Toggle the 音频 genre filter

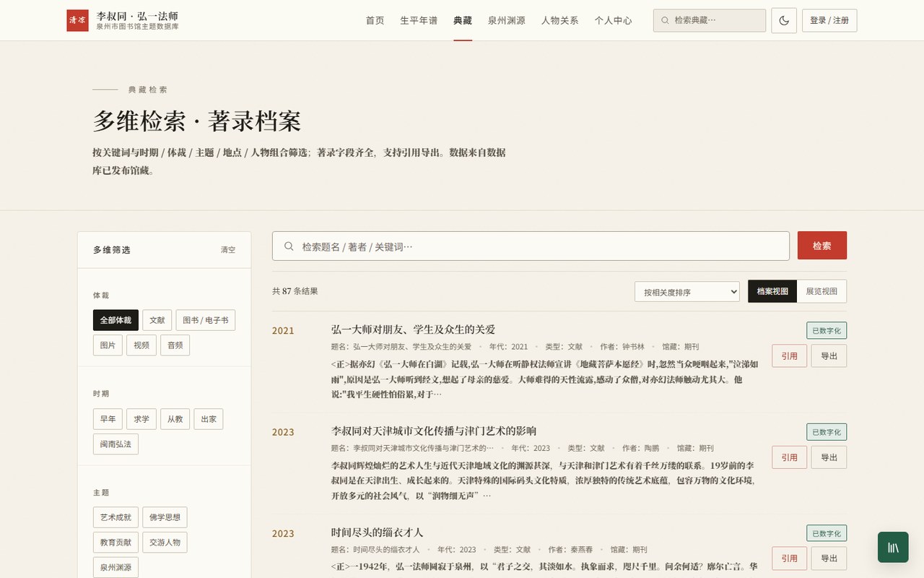click(175, 345)
